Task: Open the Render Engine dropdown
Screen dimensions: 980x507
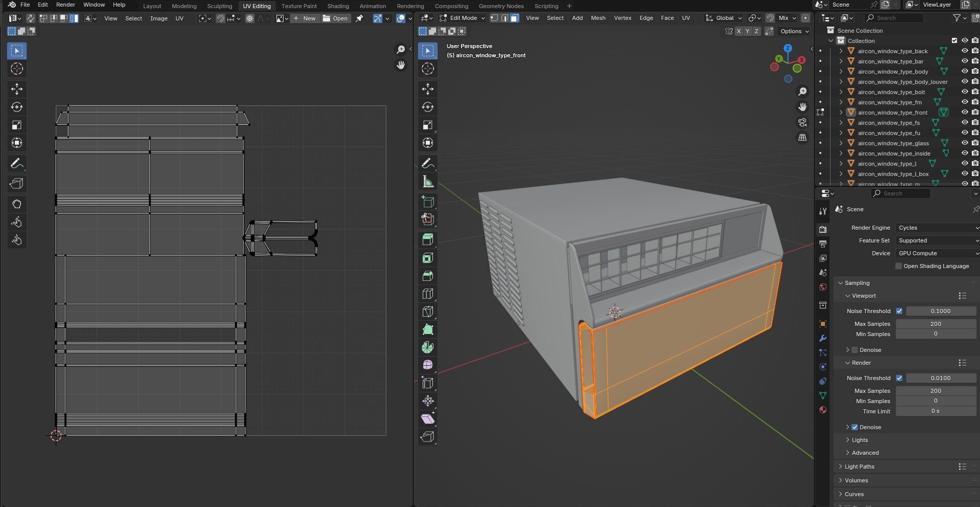Action: [938, 228]
